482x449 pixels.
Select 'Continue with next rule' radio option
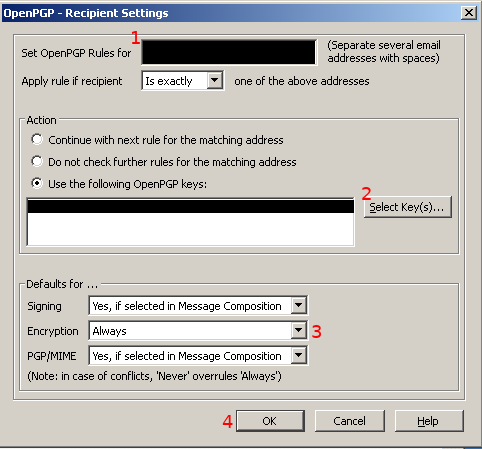[37, 140]
